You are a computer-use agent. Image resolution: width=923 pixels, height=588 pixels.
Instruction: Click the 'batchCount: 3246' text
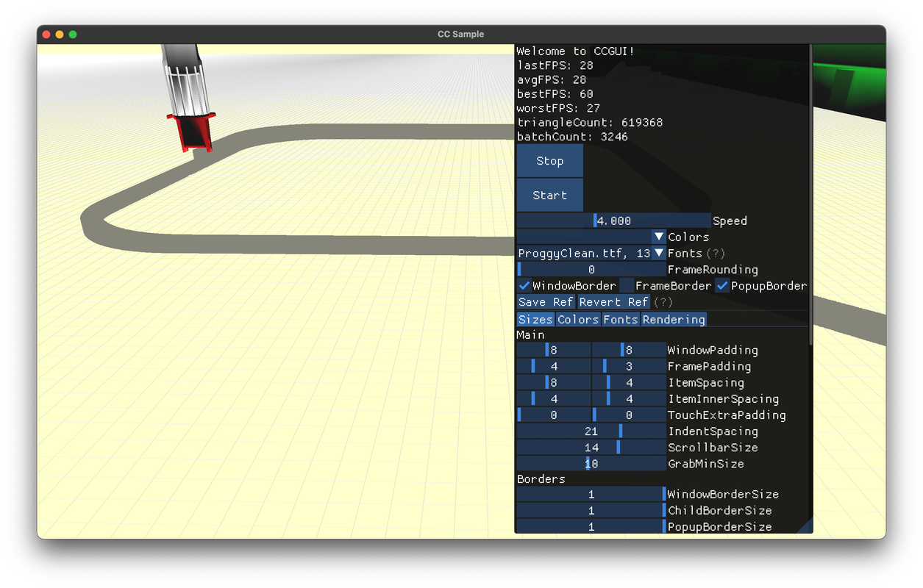(x=572, y=137)
